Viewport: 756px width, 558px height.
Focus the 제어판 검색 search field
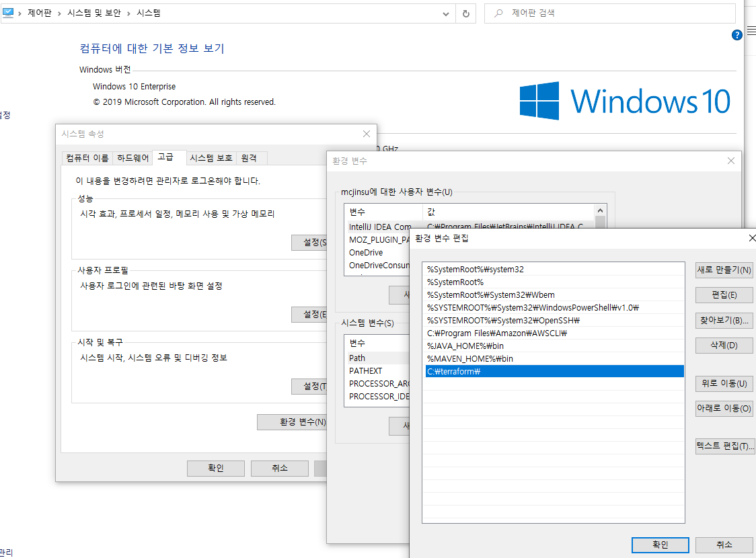610,13
